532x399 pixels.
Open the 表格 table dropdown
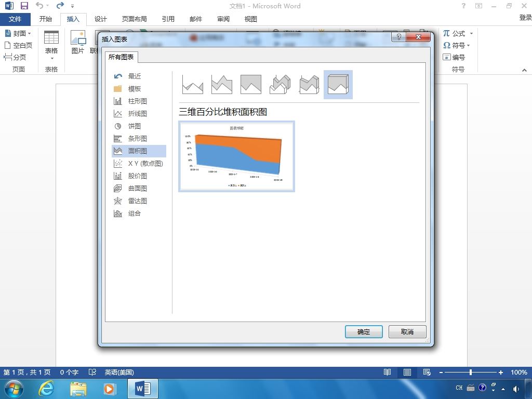tap(51, 46)
